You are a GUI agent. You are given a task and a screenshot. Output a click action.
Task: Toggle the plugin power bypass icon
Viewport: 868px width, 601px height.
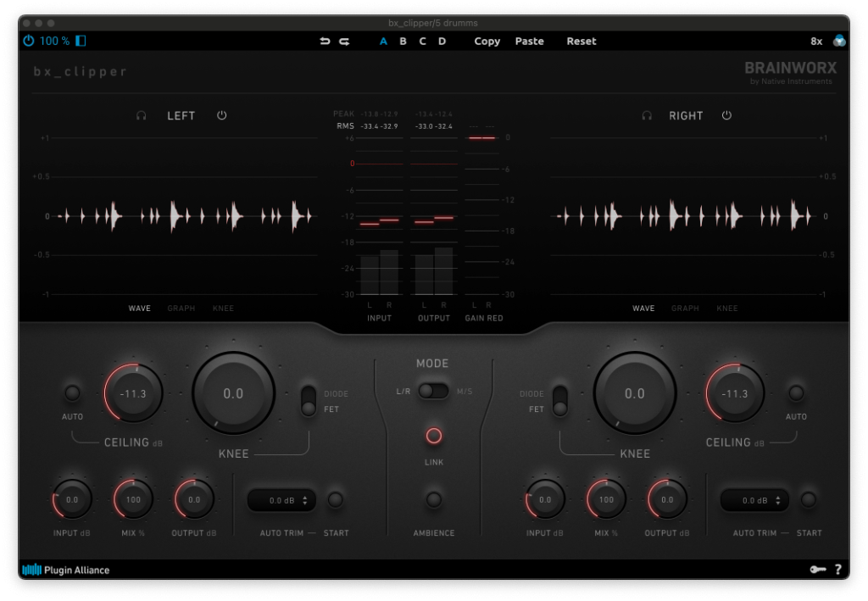point(29,41)
